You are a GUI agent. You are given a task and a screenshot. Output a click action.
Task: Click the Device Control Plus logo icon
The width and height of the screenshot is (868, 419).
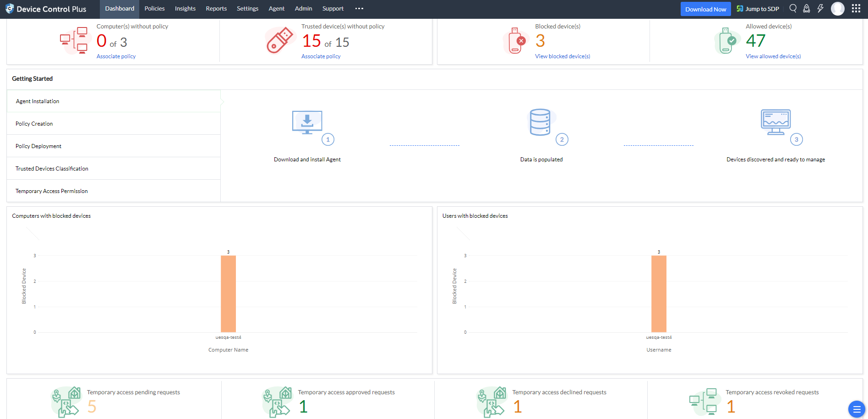(x=10, y=9)
